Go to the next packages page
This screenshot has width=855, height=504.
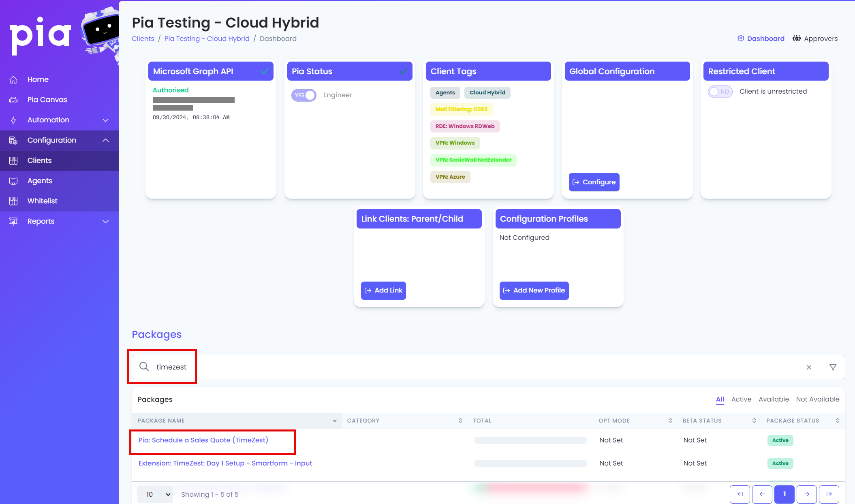[x=807, y=494]
